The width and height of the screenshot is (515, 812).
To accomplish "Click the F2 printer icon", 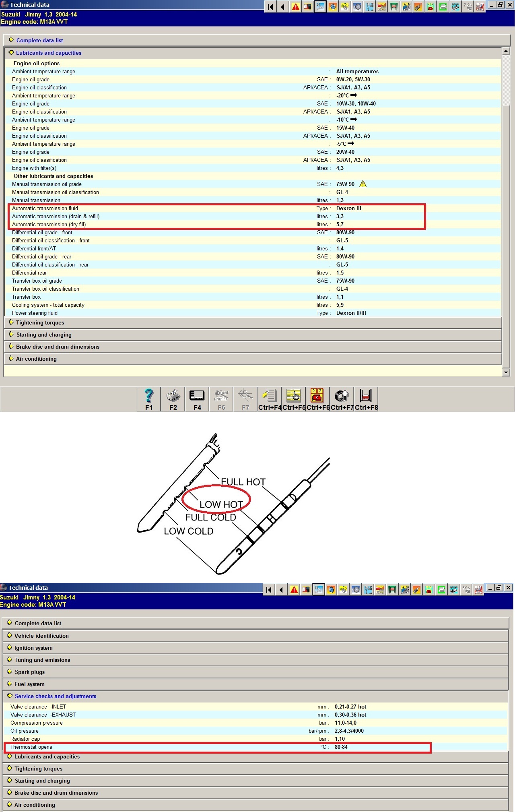I will tap(173, 399).
